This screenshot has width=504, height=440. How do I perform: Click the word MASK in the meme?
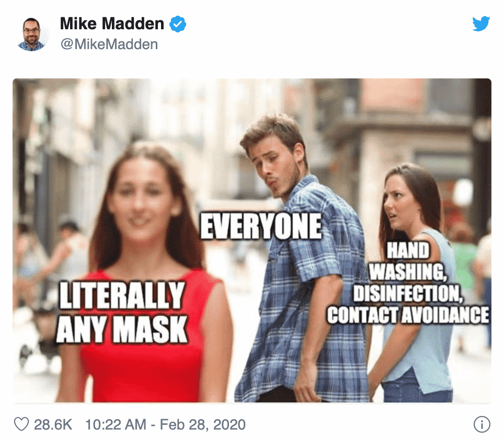click(151, 329)
